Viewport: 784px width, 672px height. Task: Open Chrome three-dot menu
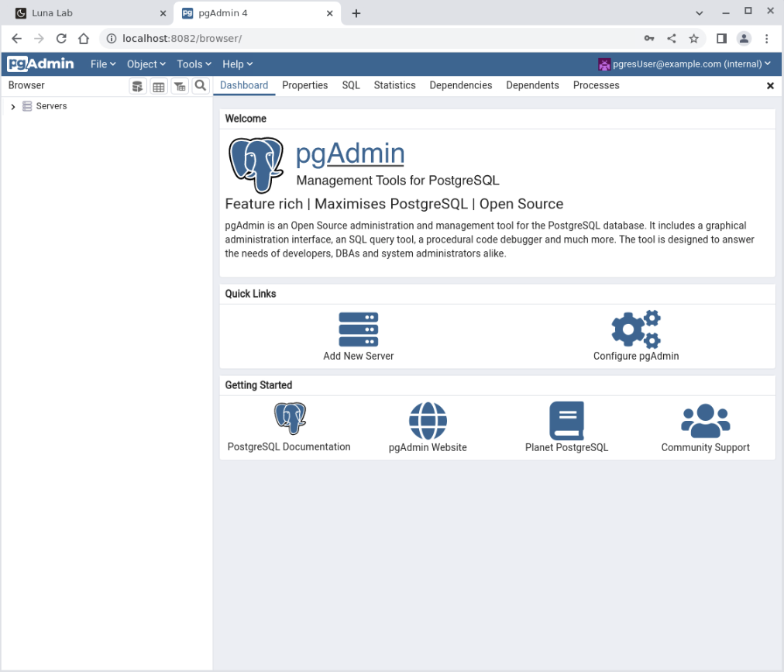[766, 39]
